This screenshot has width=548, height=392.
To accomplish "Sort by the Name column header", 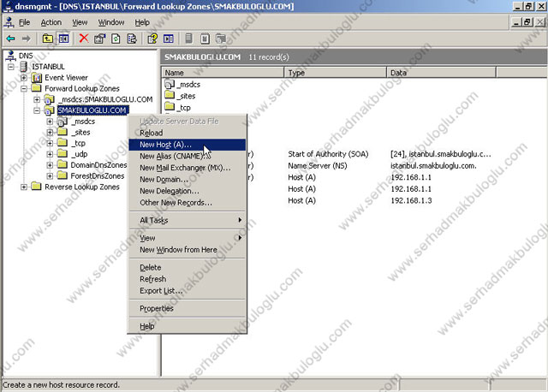I will click(223, 73).
